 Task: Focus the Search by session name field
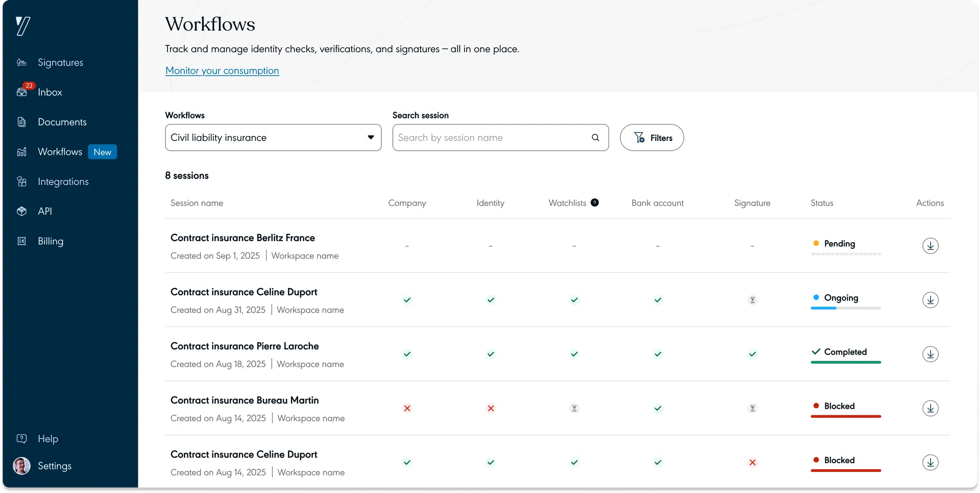pos(501,137)
